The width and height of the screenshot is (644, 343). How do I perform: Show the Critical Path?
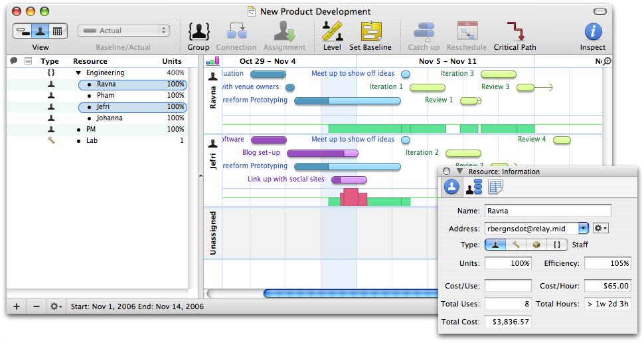click(515, 32)
